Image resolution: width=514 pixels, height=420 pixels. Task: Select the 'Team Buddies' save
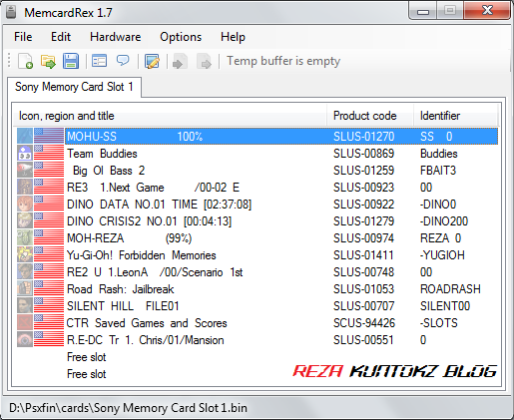pyautogui.click(x=257, y=153)
